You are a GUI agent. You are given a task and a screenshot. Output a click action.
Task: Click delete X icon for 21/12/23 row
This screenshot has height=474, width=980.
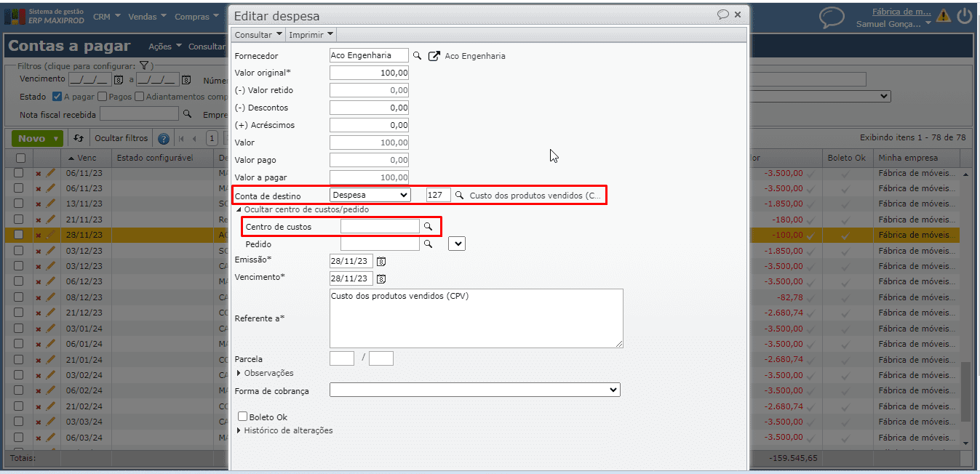point(39,313)
